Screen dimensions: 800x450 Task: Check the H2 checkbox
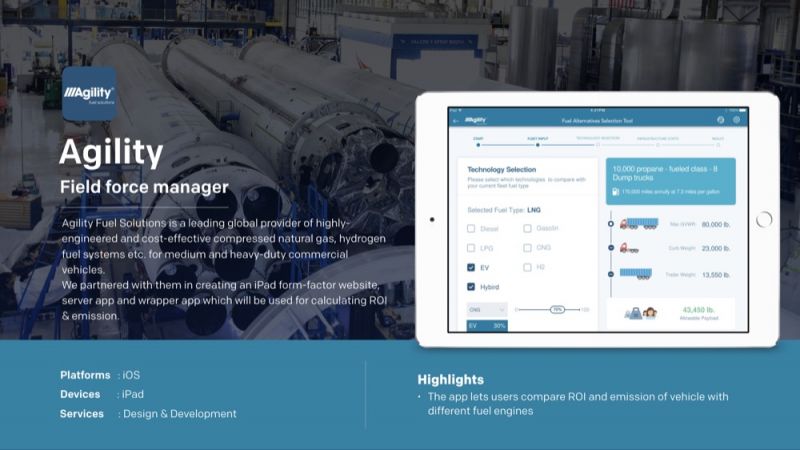tap(527, 267)
